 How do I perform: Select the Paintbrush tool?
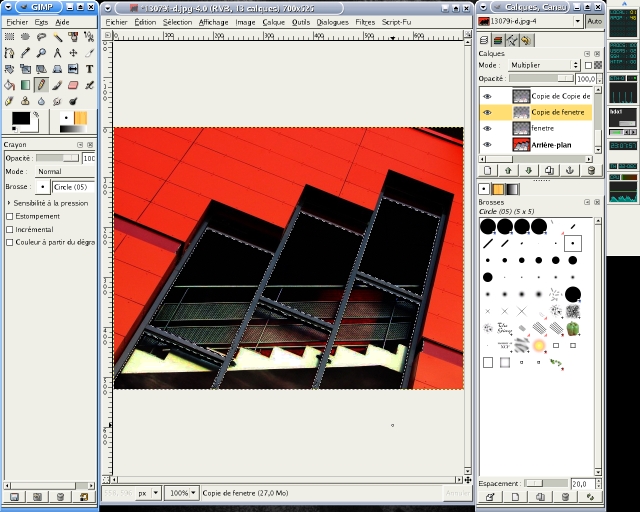(57, 85)
